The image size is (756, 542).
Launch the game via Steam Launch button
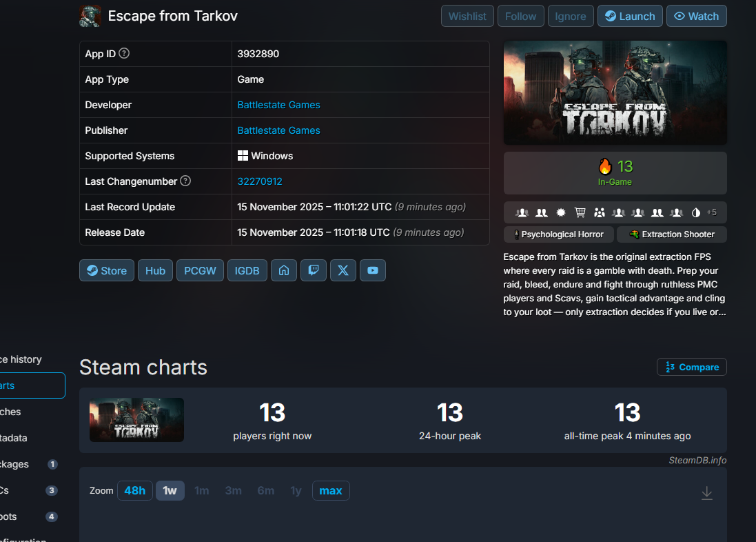tap(630, 16)
